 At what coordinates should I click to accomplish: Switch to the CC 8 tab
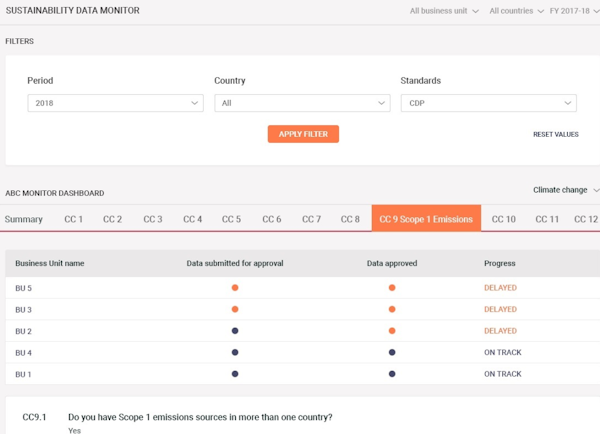click(x=350, y=219)
